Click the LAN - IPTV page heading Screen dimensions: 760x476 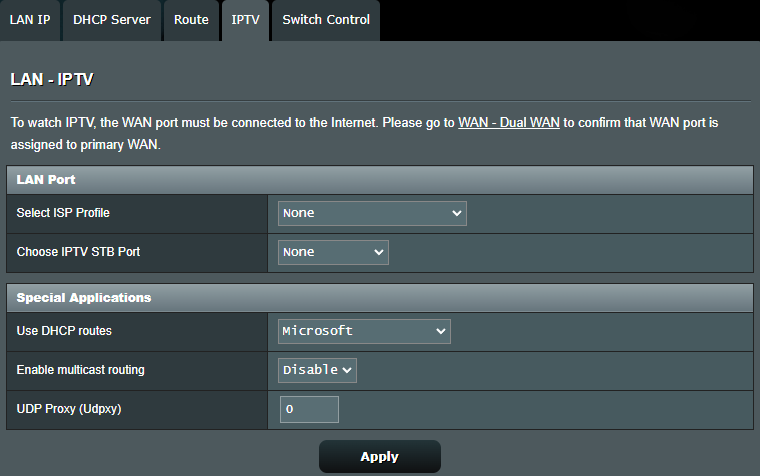pyautogui.click(x=58, y=78)
